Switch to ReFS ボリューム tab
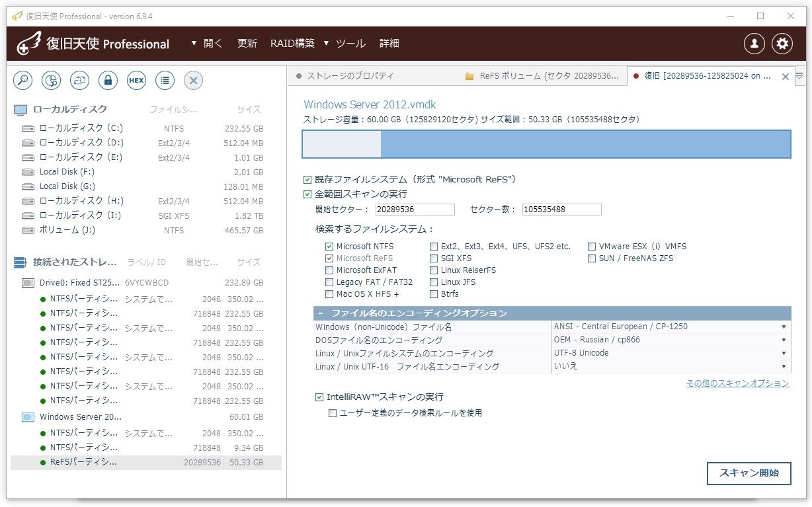The image size is (812, 507). point(543,76)
